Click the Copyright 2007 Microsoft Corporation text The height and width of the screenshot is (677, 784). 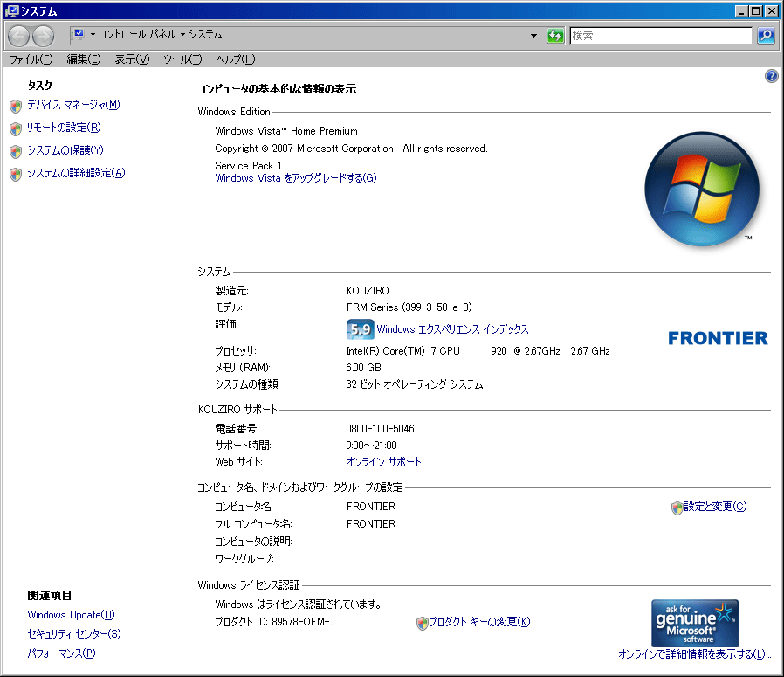point(351,149)
